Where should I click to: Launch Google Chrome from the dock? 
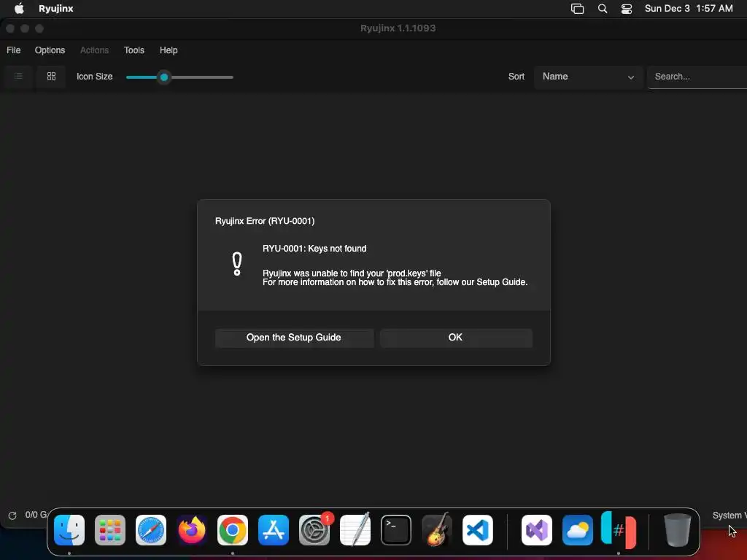[233, 530]
